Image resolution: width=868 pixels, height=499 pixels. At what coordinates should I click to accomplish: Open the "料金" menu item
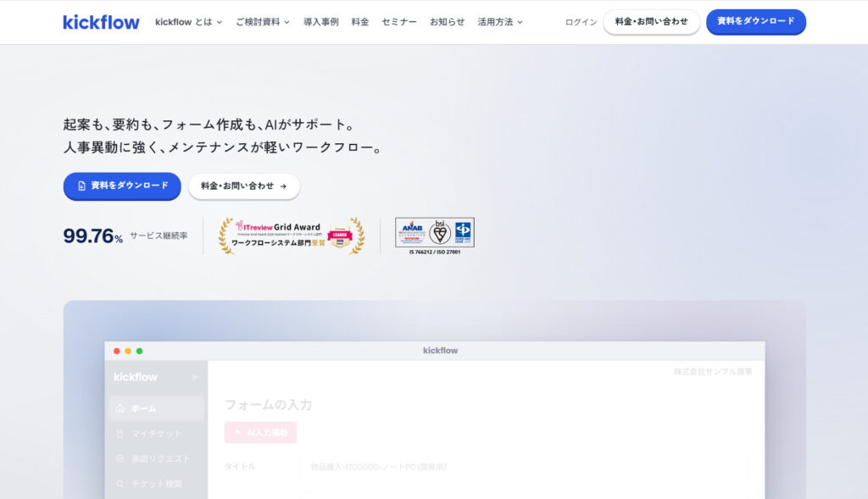click(359, 22)
